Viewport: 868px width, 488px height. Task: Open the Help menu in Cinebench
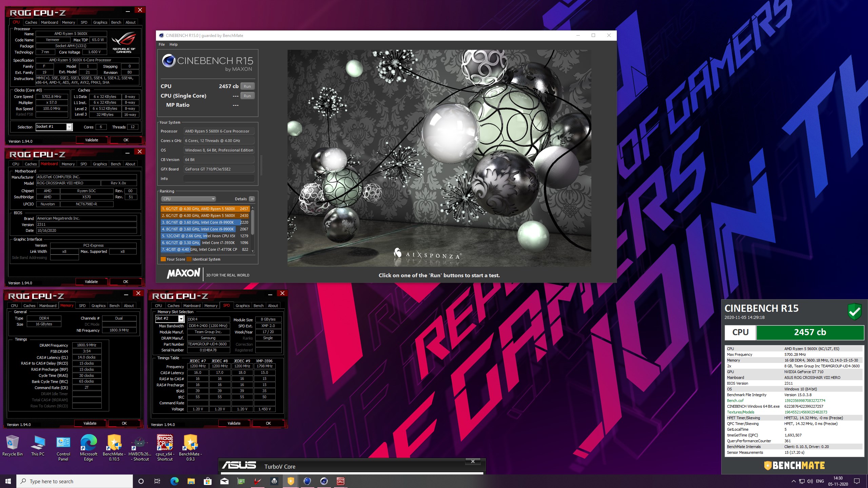[x=174, y=44]
